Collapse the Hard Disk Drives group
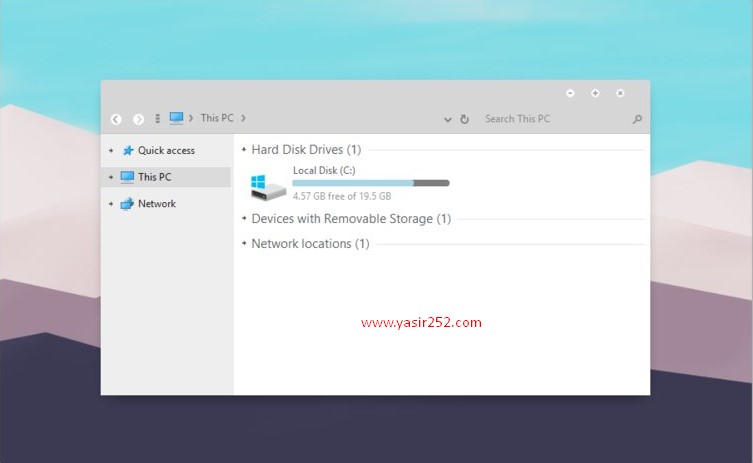Image resolution: width=753 pixels, height=463 pixels. (x=244, y=150)
